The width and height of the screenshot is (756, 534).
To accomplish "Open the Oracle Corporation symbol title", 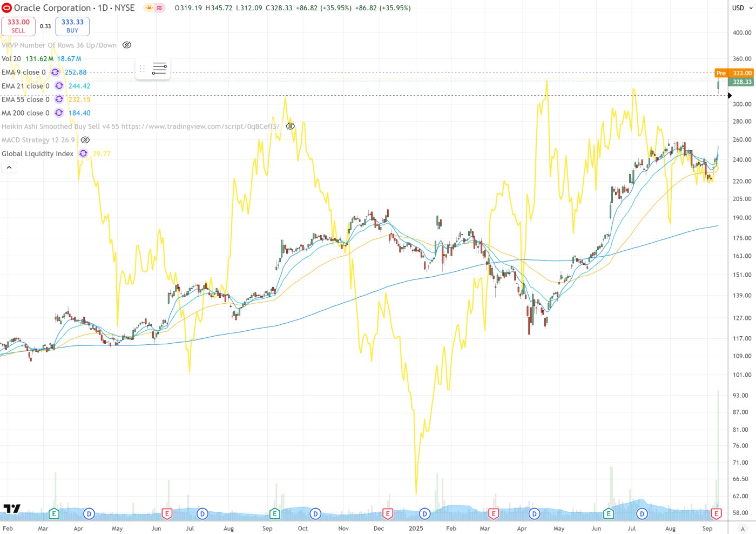I will pyautogui.click(x=52, y=8).
